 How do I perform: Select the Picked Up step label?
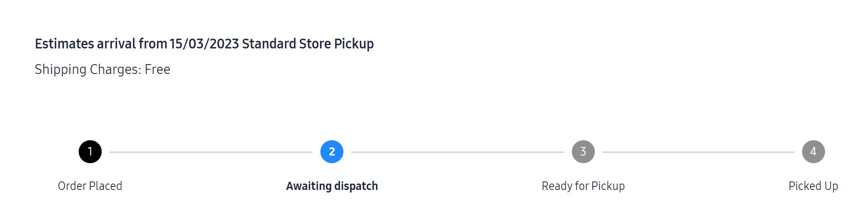point(814,186)
